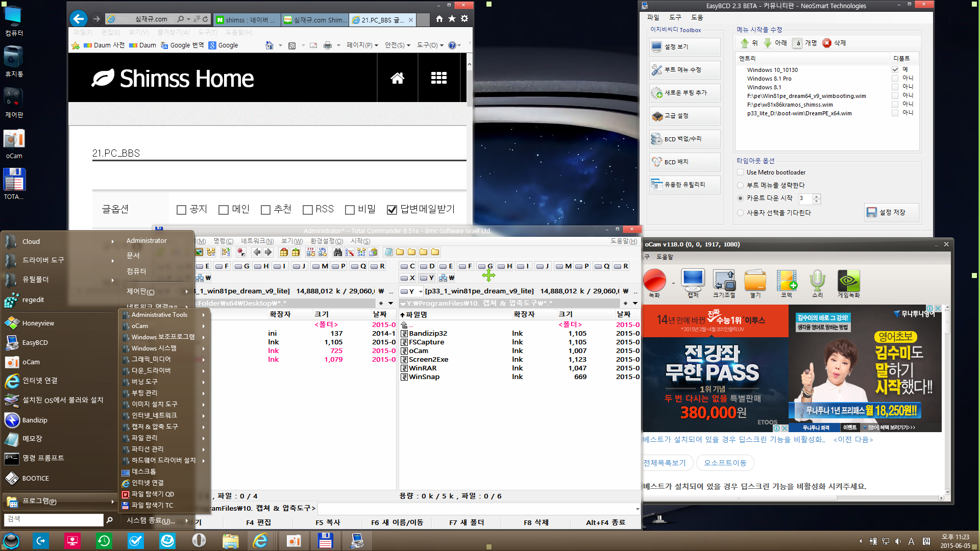Open the Shimss Home grid menu icon

(x=438, y=78)
